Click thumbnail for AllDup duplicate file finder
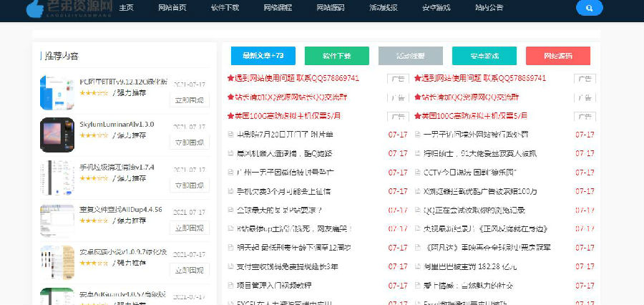Screen dimensions: 644x305 pos(57,221)
